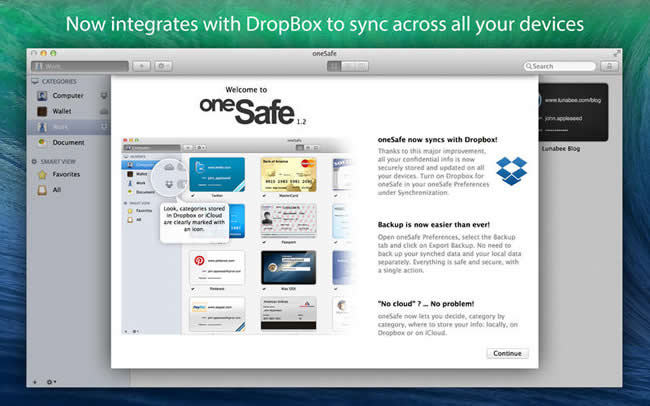Select the Work category in the sidebar
The image size is (650, 406).
(x=68, y=127)
